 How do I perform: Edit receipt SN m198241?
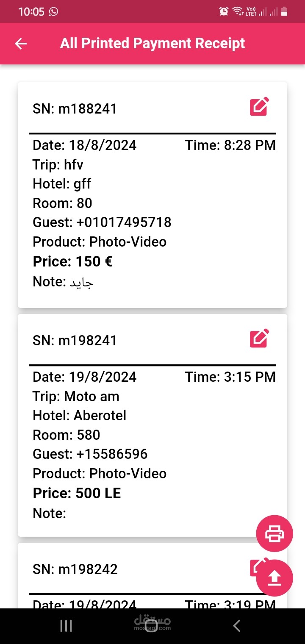[259, 338]
